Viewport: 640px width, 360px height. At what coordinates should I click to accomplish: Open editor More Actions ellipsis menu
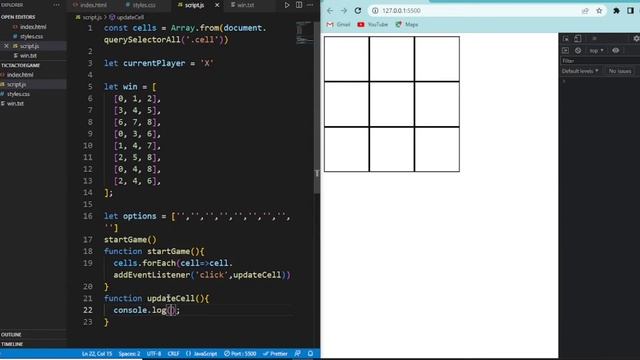click(x=310, y=5)
